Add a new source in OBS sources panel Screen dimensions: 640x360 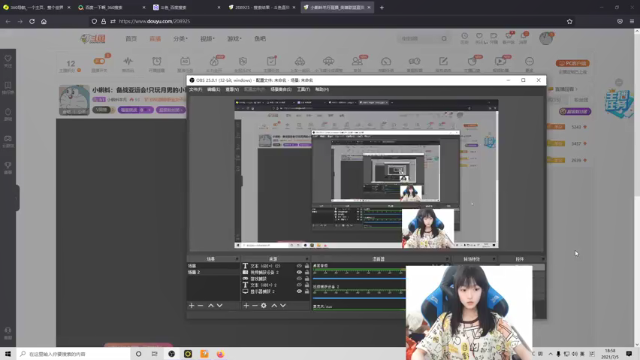[x=246, y=305]
